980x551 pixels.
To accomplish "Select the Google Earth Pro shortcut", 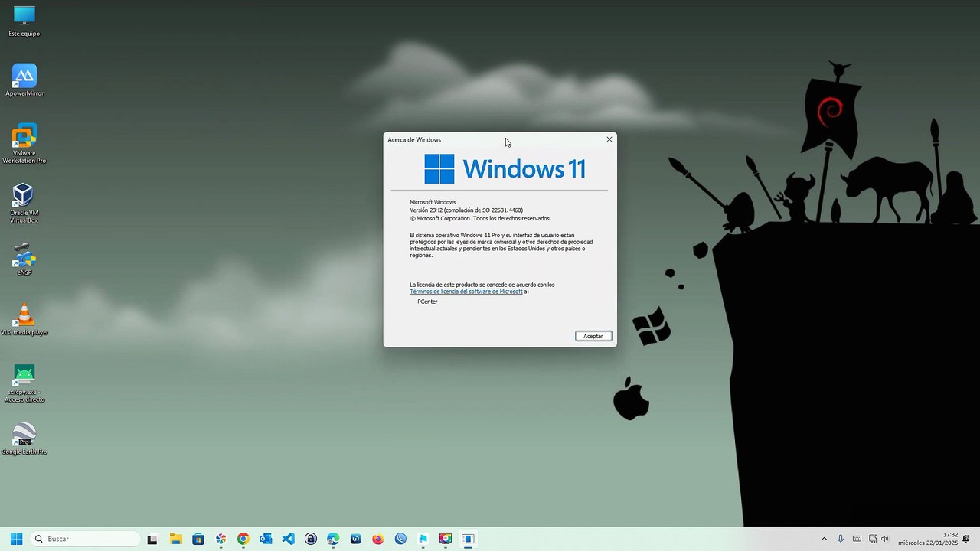I will [24, 439].
